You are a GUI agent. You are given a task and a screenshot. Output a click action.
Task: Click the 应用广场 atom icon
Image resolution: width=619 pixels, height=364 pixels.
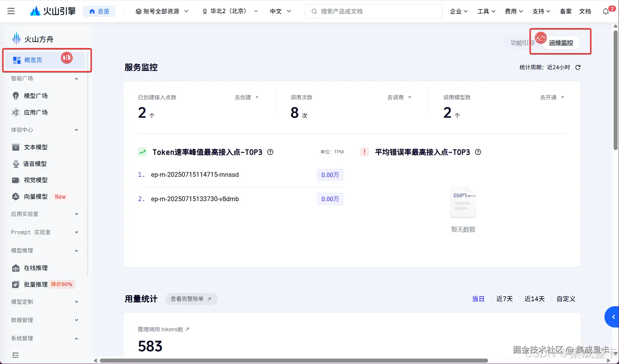pos(16,112)
